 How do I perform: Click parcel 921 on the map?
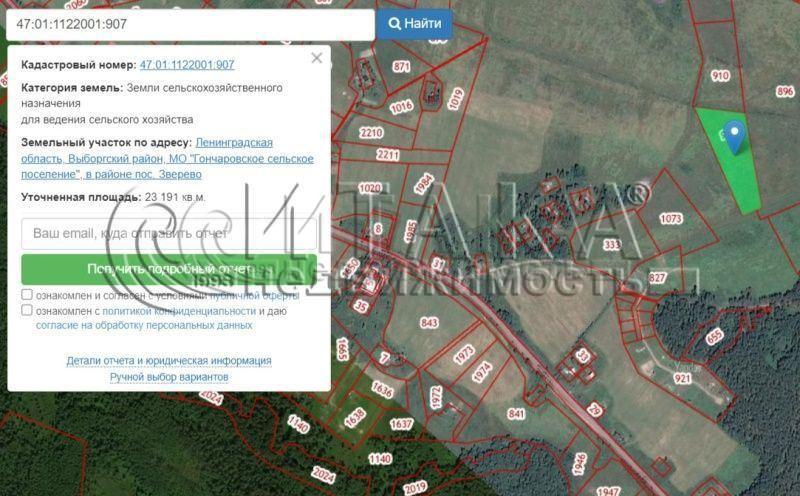(682, 378)
